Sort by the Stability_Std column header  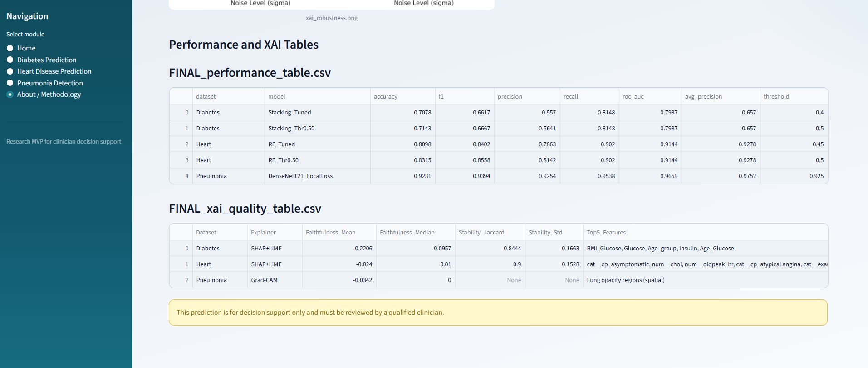point(554,232)
